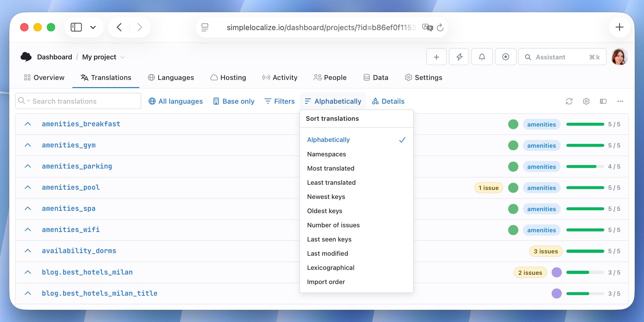Select Most translated sort option
644x322 pixels.
[356, 168]
